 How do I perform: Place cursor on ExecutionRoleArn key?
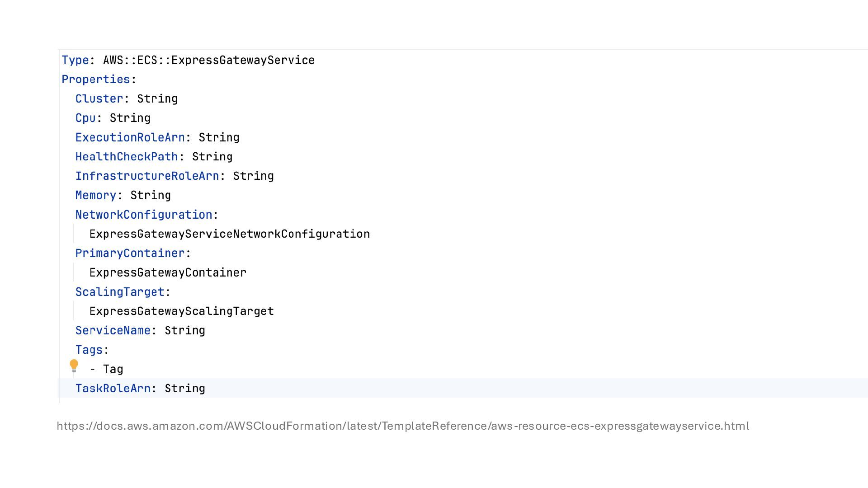click(130, 137)
